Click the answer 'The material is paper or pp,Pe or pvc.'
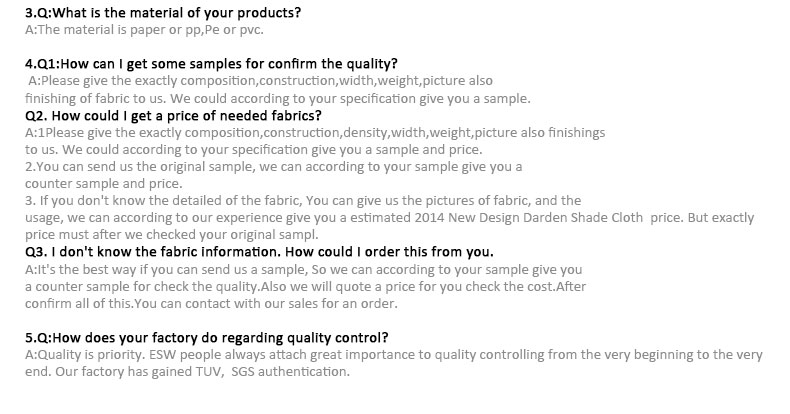The height and width of the screenshot is (414, 790). coord(150,30)
